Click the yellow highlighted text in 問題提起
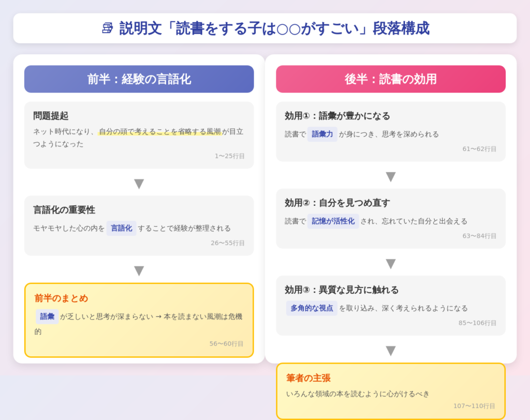Viewport: 530px width, 420px height. 160,131
